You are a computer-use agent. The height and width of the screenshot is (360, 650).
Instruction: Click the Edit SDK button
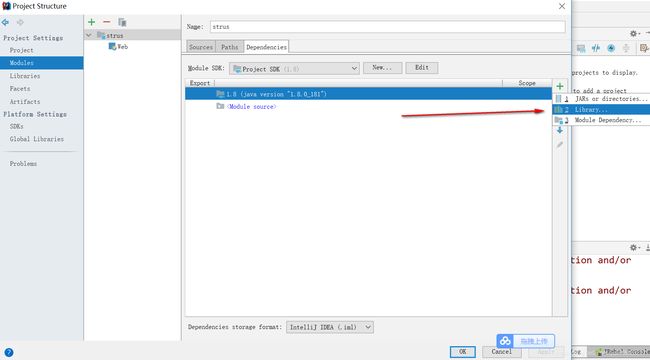coord(422,68)
